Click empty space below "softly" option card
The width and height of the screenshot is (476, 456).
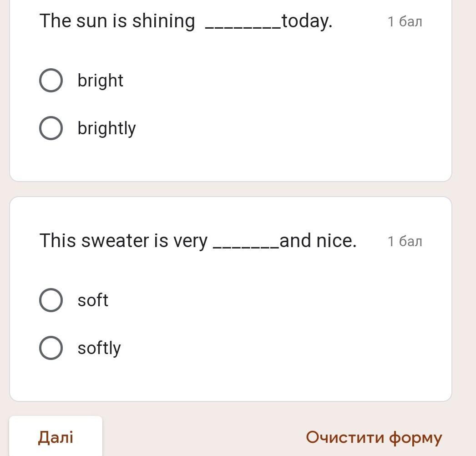coord(231,381)
